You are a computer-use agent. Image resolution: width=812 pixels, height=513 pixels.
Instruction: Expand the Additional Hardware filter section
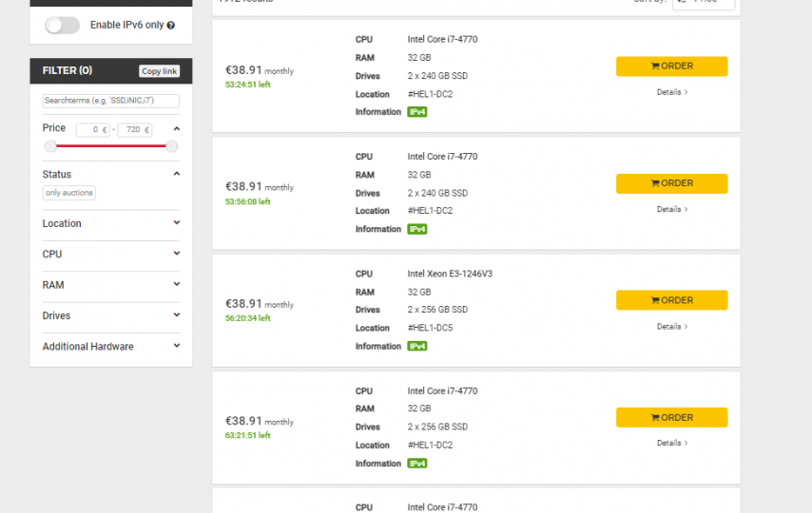[x=111, y=347]
